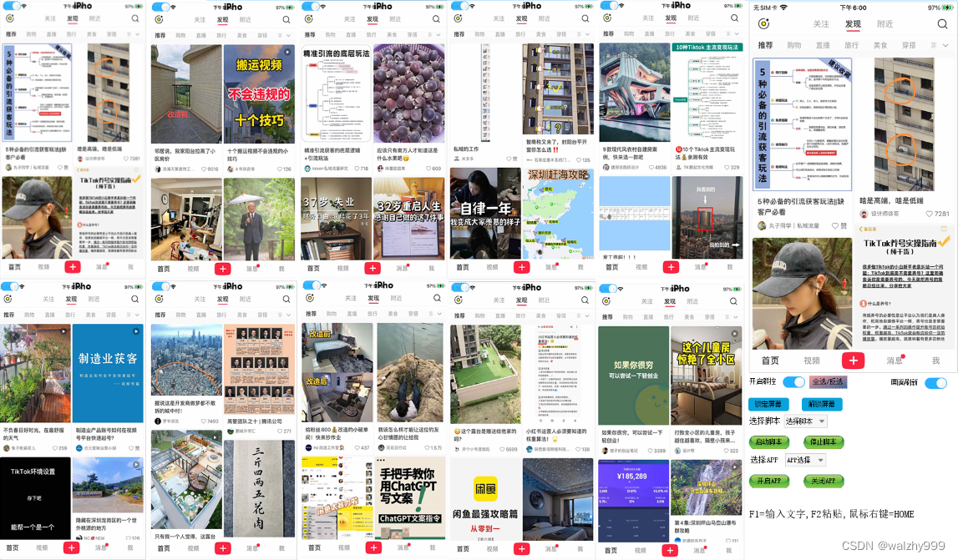The height and width of the screenshot is (560, 958).
Task: Tap the red plus button in 精准引流的底层玩法 phone
Action: pos(373,268)
